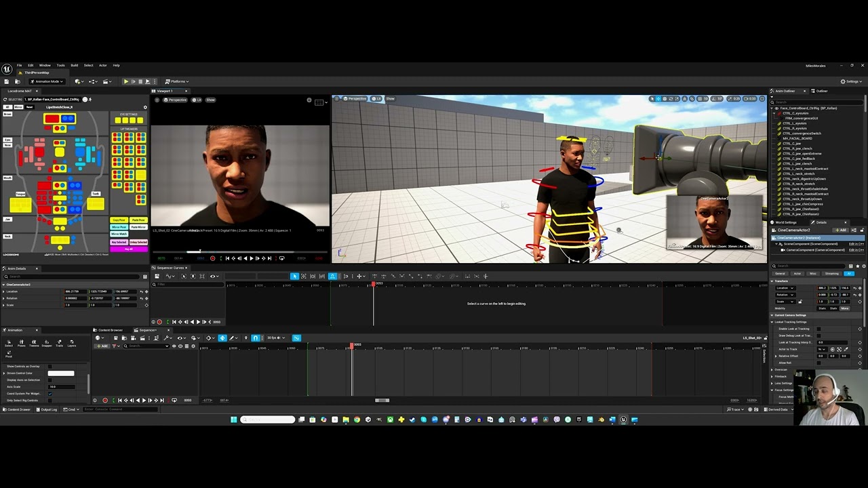Select the Snapper animation tool
This screenshot has width=868, height=488.
pos(47,344)
